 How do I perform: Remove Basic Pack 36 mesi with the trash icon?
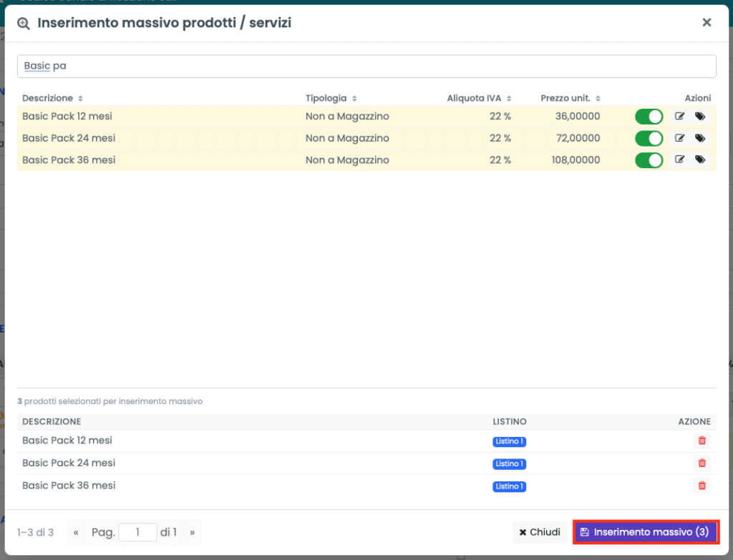702,486
